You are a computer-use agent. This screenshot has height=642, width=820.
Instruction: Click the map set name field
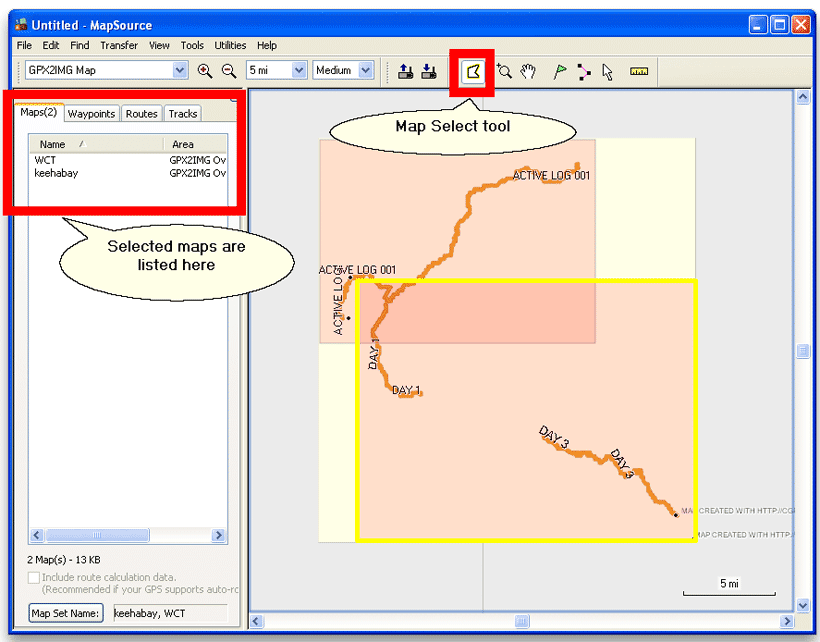[170, 613]
